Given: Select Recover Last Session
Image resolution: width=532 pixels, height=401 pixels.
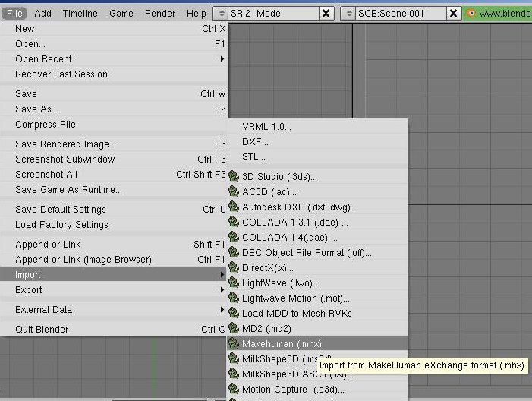Looking at the screenshot, I should point(114,74).
